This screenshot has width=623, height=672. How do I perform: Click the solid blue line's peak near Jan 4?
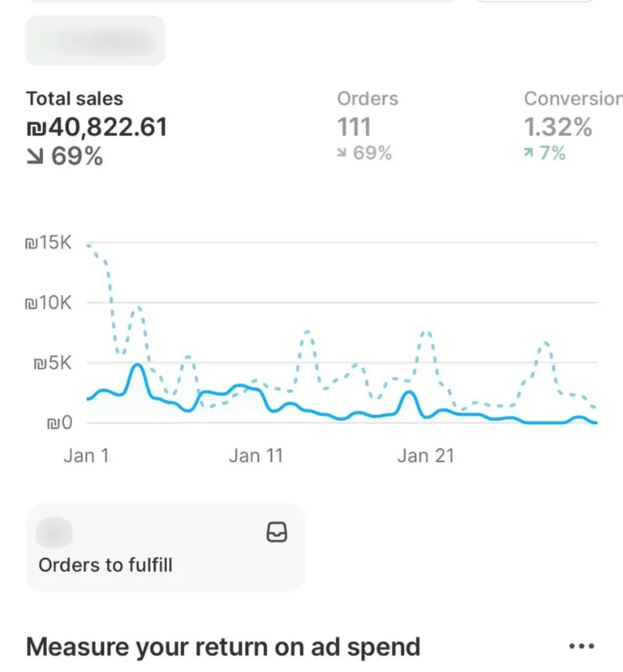138,366
